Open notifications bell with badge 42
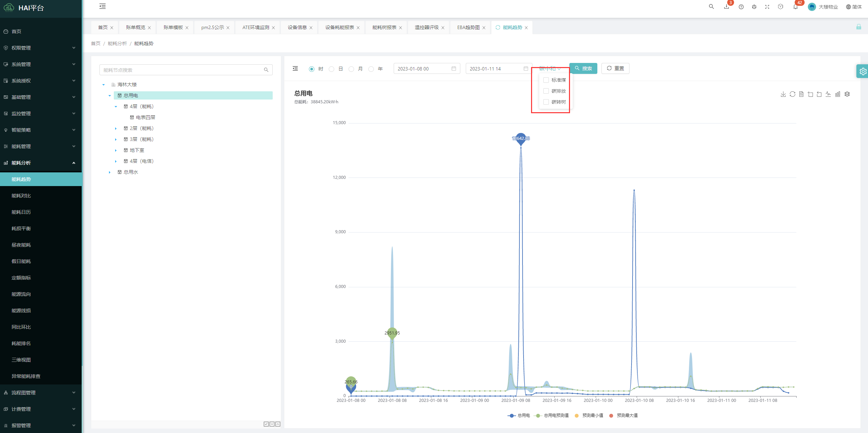This screenshot has height=433, width=868. (x=796, y=7)
